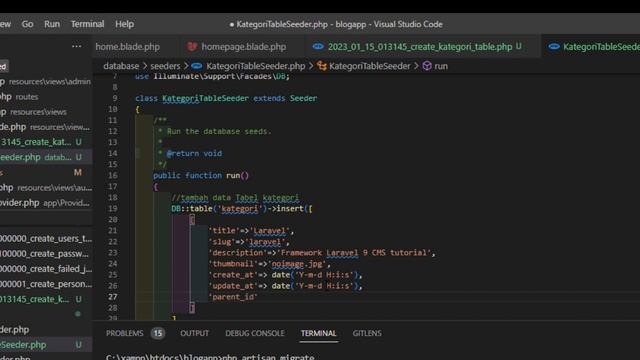The image size is (640, 360).
Task: Switch to homepage.blade.php editor tab
Action: click(x=243, y=47)
